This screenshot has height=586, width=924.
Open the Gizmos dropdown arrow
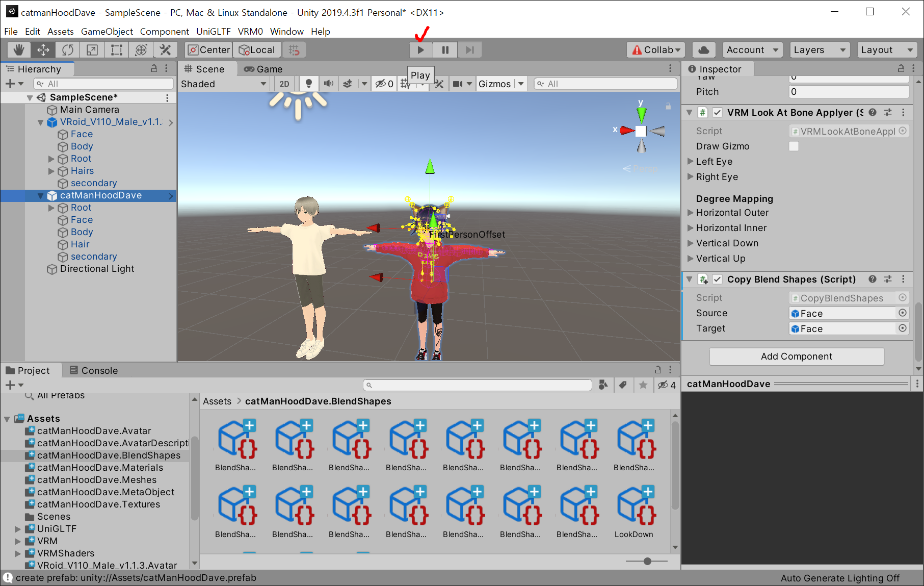click(x=521, y=84)
